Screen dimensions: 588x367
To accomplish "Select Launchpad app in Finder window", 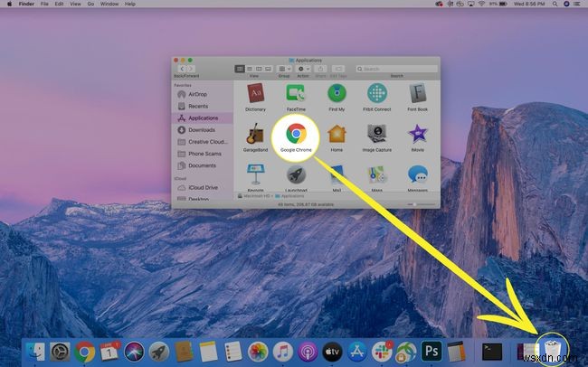I will [x=296, y=174].
